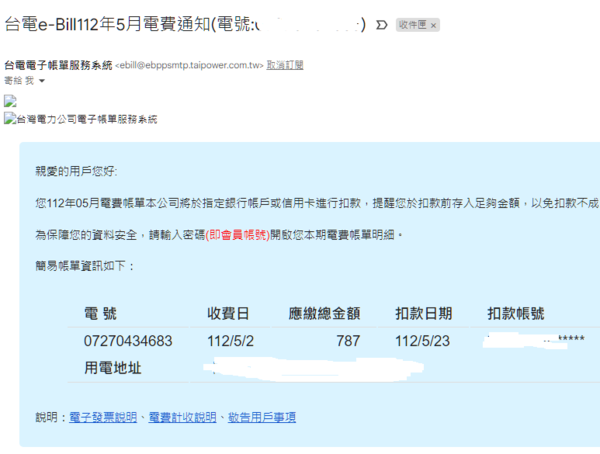This screenshot has height=454, width=600.
Task: Click the 扣款日期 value 112/5/23
Action: (423, 341)
